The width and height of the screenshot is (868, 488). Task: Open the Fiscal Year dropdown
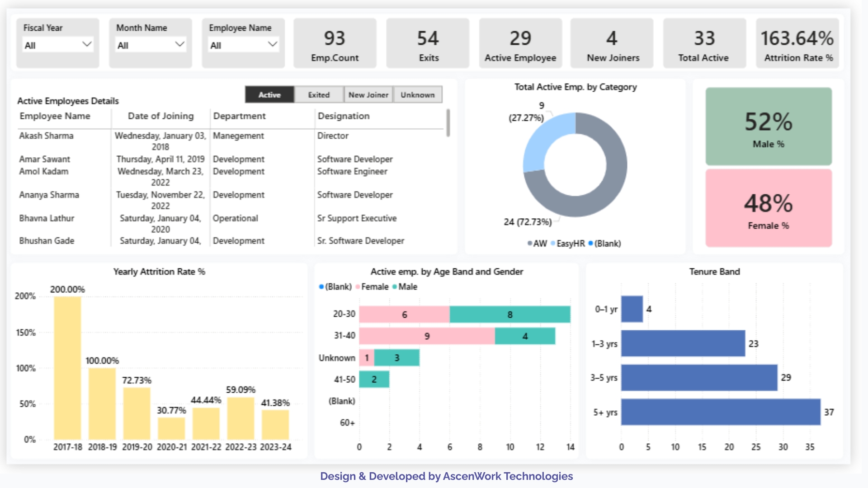58,45
